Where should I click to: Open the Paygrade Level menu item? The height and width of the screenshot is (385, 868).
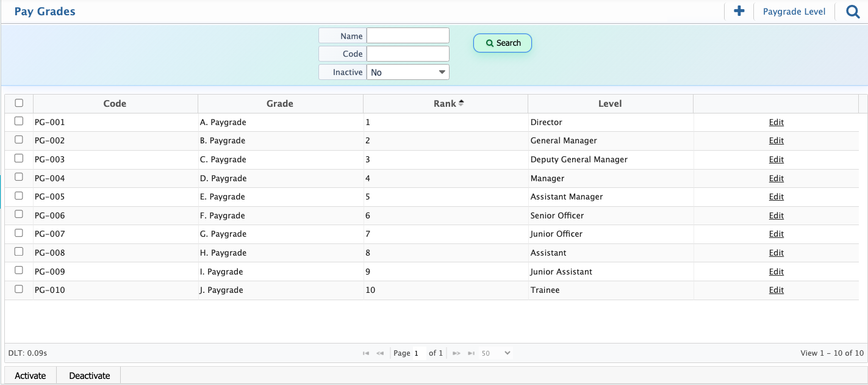coord(794,12)
